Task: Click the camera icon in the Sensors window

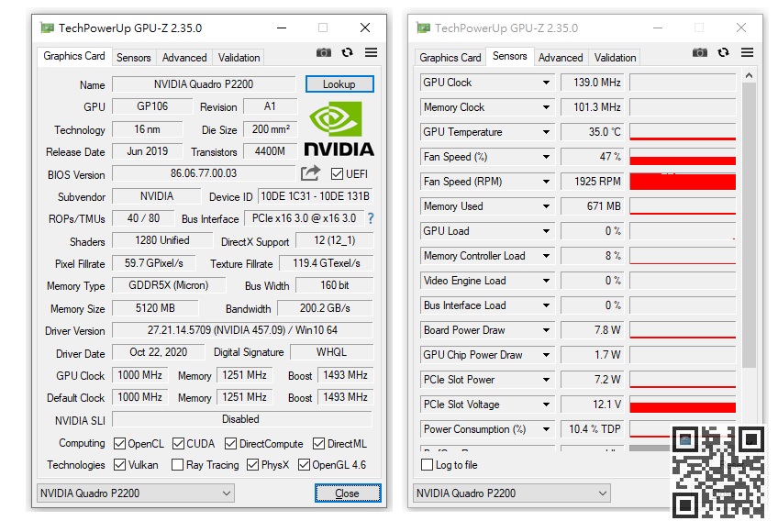Action: [700, 52]
